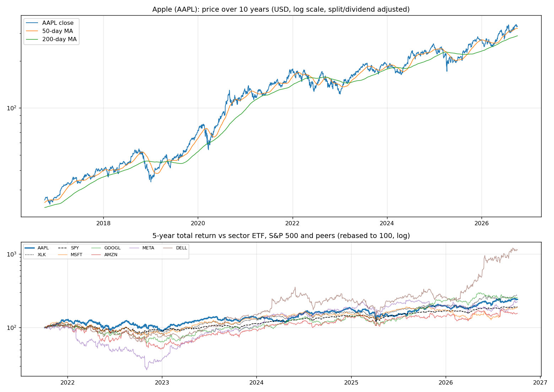The height and width of the screenshot is (392, 554).
Task: Click the 2018 x-axis label on top chart
Action: pos(103,223)
